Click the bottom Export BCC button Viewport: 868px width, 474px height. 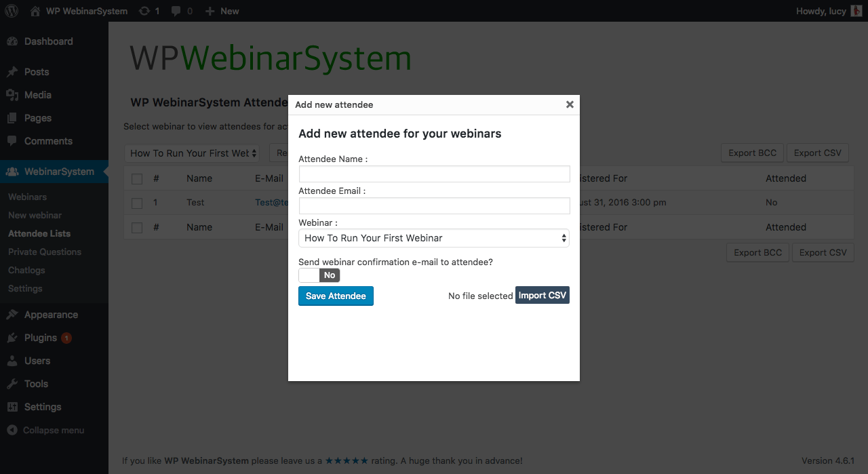tap(758, 252)
